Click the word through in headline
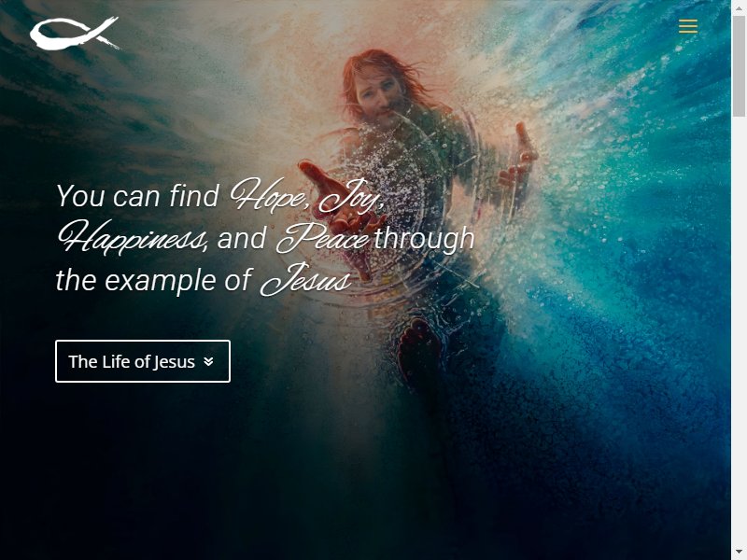 [x=424, y=238]
